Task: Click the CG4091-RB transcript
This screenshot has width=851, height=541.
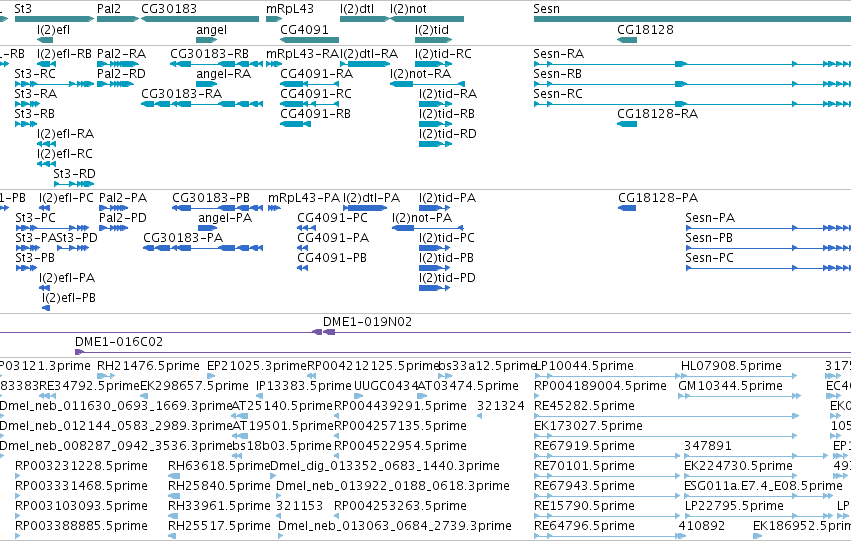Action: click(x=295, y=124)
